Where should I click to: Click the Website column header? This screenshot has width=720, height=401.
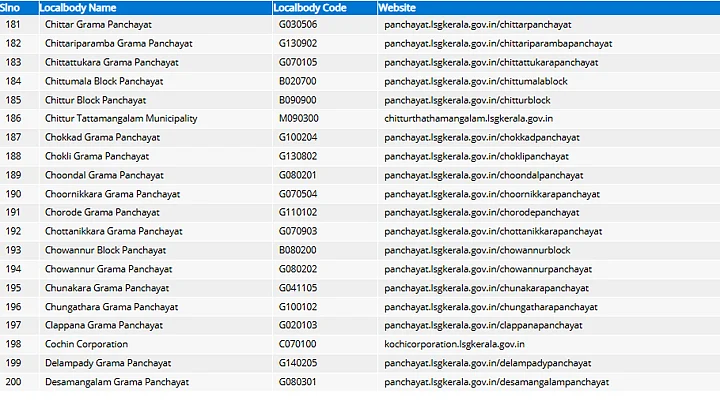[397, 8]
